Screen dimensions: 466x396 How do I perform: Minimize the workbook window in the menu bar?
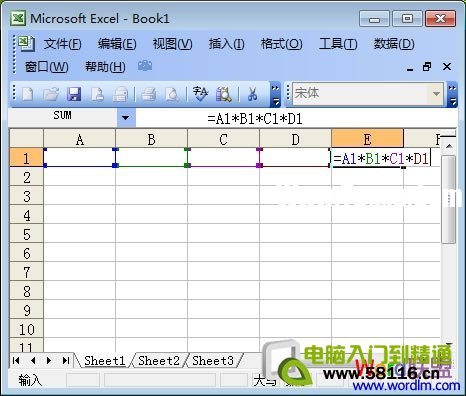(x=410, y=68)
